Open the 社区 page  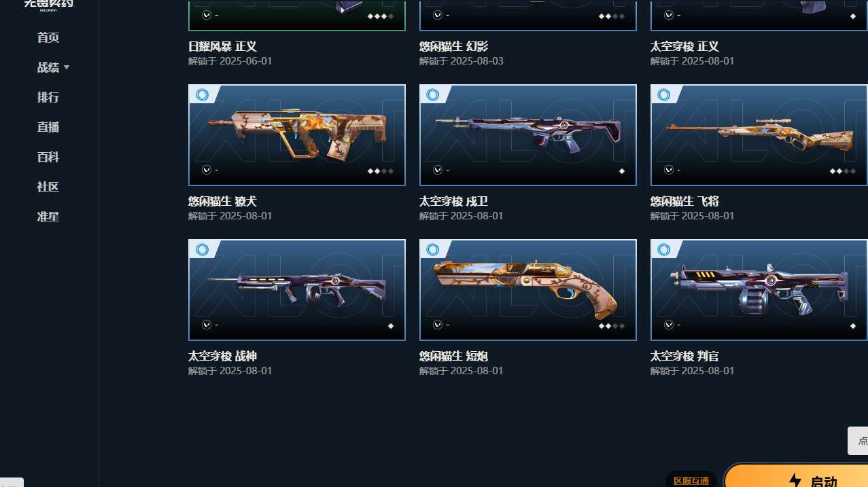(48, 187)
